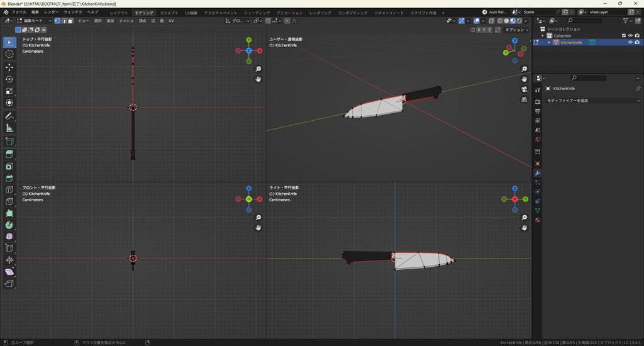Click the Scene name field
This screenshot has height=346, width=644.
[538, 13]
